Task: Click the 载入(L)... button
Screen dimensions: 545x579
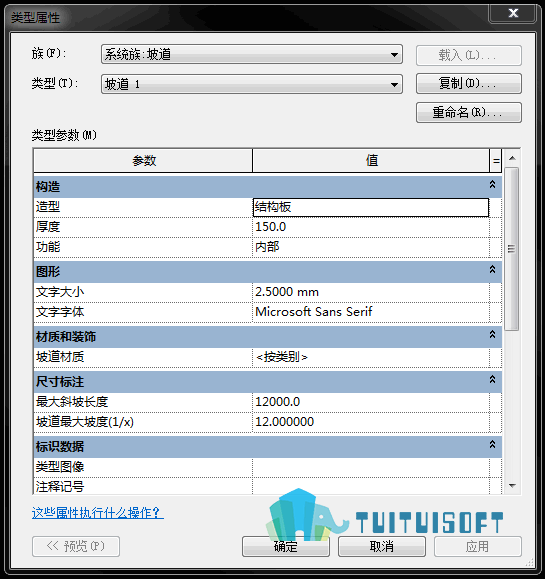Action: [469, 55]
